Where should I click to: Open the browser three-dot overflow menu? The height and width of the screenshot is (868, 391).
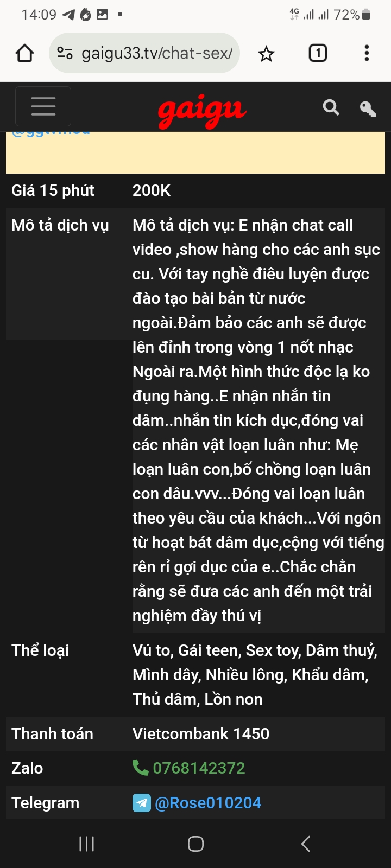coord(367,53)
